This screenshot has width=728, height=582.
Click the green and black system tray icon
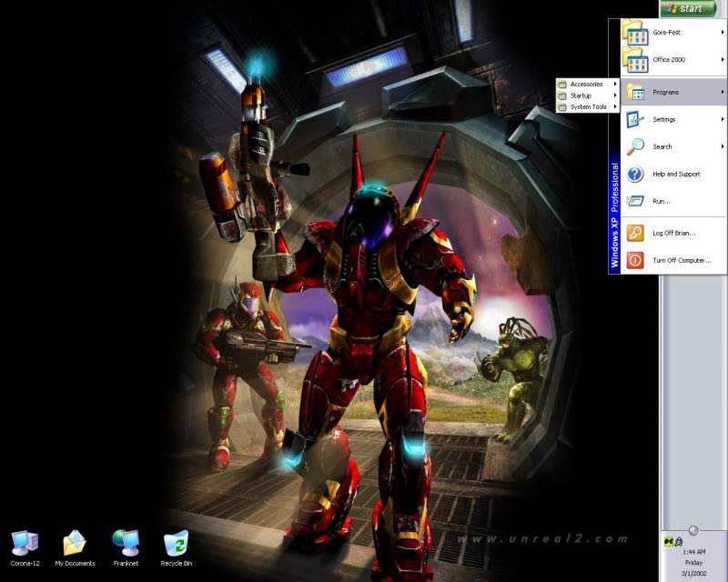[669, 541]
